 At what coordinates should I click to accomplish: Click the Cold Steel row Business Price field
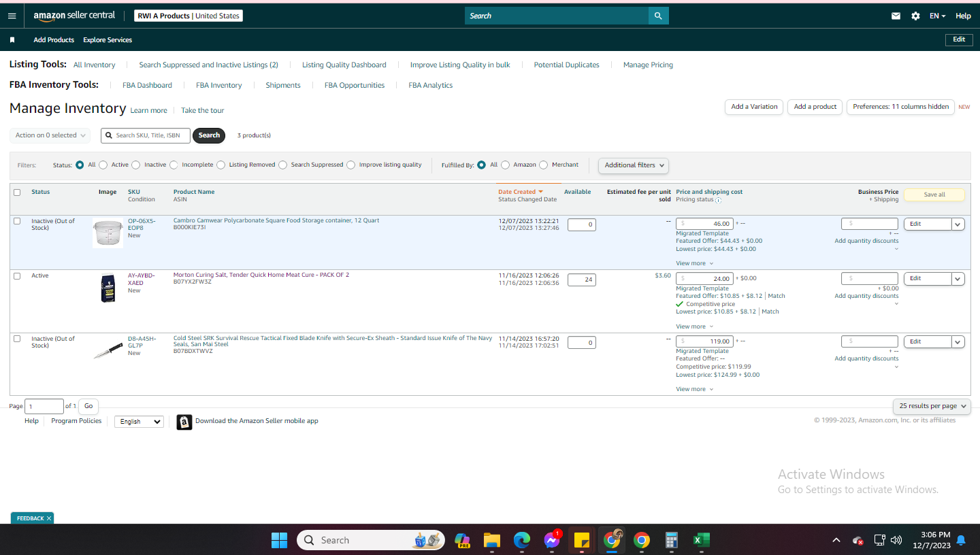[x=870, y=341]
